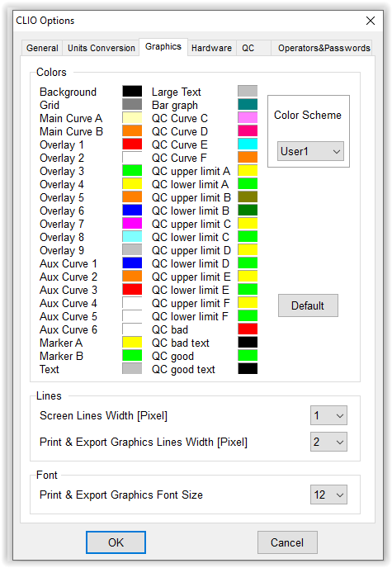Screen dimensions: 392x568
Task: Open the Units Conversion tab
Action: click(x=101, y=48)
